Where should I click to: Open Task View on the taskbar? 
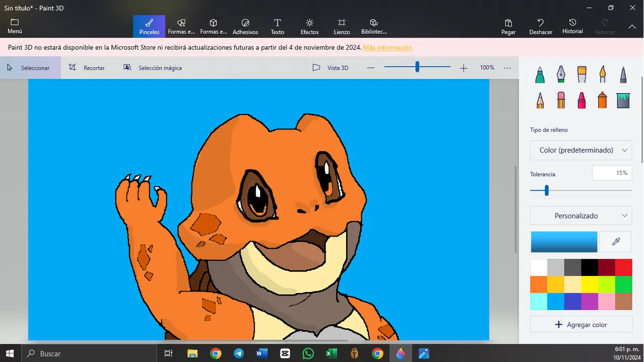[169, 353]
